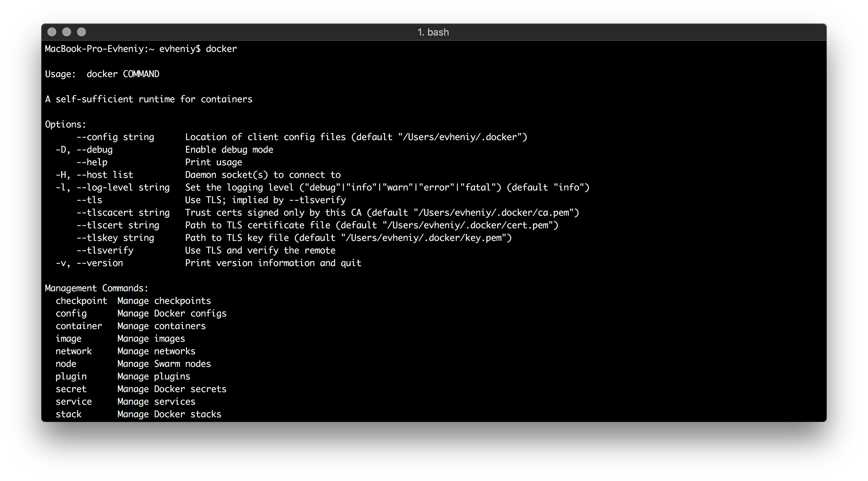Click the 'network' management command
Image resolution: width=868 pixels, height=481 pixels.
tap(74, 351)
